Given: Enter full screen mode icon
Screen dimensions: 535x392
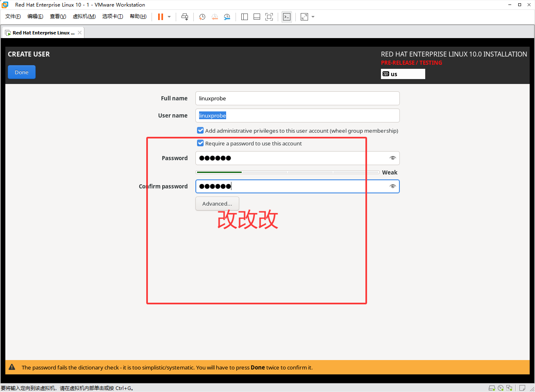Looking at the screenshot, I should point(269,17).
